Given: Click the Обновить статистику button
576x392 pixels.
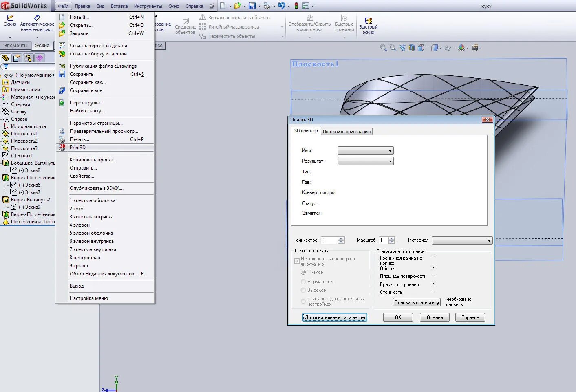Looking at the screenshot, I should point(417,302).
